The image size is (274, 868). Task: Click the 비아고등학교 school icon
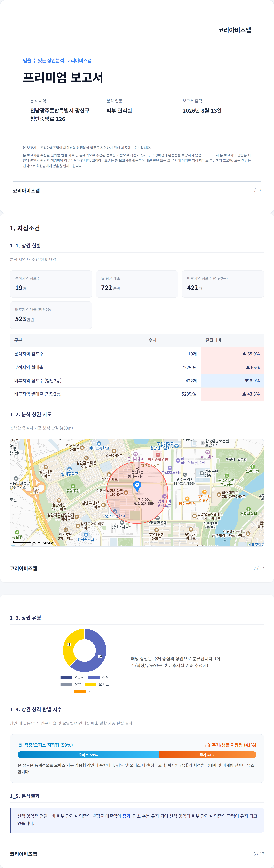(x=99, y=443)
